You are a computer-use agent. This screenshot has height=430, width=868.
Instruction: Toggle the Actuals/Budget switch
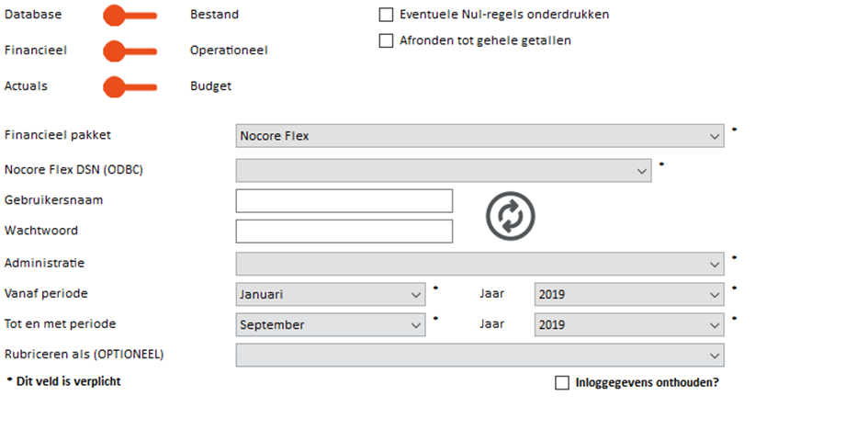130,87
